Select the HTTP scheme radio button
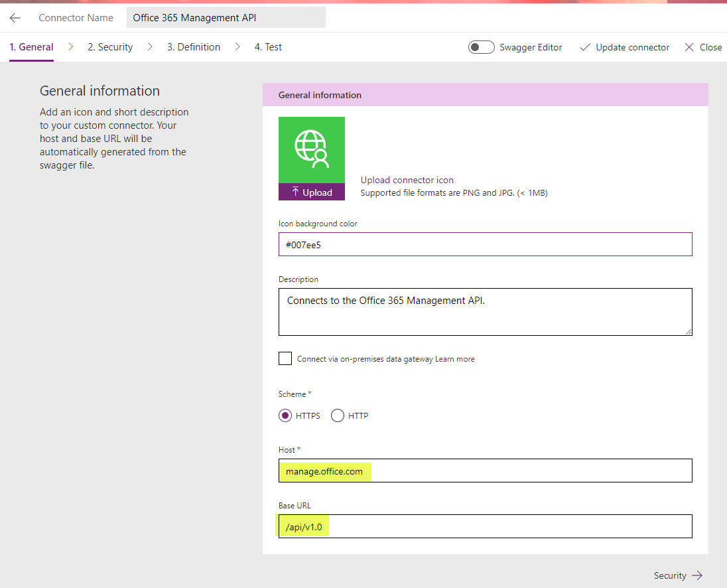727x588 pixels. pyautogui.click(x=337, y=415)
